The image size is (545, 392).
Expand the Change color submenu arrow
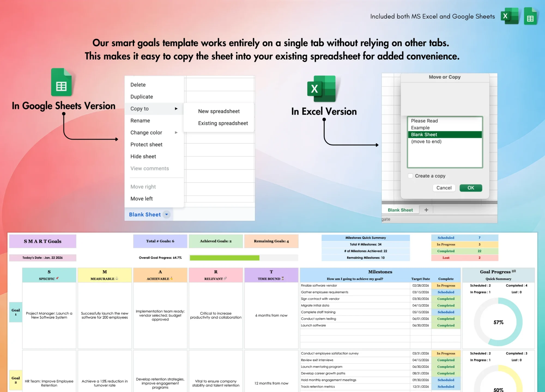pyautogui.click(x=176, y=133)
